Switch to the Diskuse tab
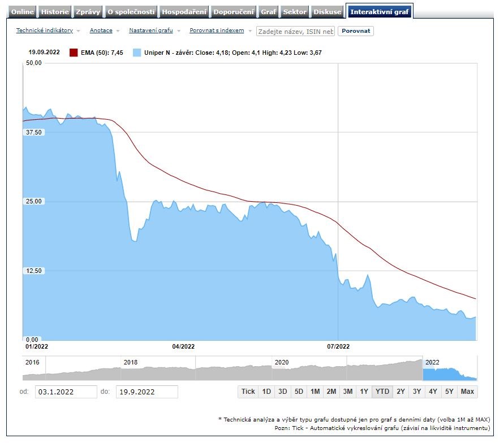This screenshot has width=504, height=443. click(328, 12)
